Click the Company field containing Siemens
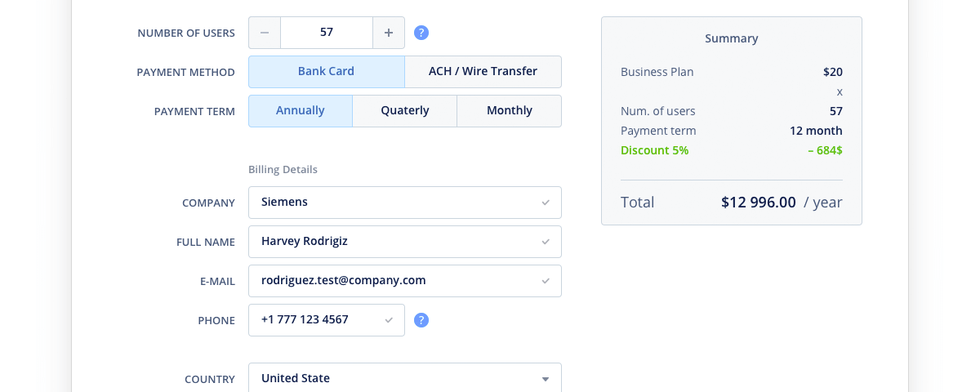Image resolution: width=980 pixels, height=392 pixels. (392, 203)
